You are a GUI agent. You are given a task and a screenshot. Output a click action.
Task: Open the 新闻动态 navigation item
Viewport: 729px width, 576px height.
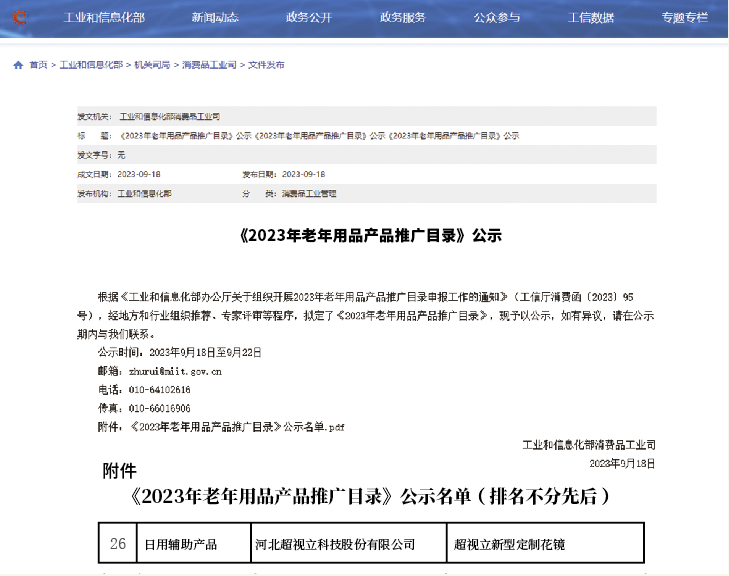tap(215, 18)
